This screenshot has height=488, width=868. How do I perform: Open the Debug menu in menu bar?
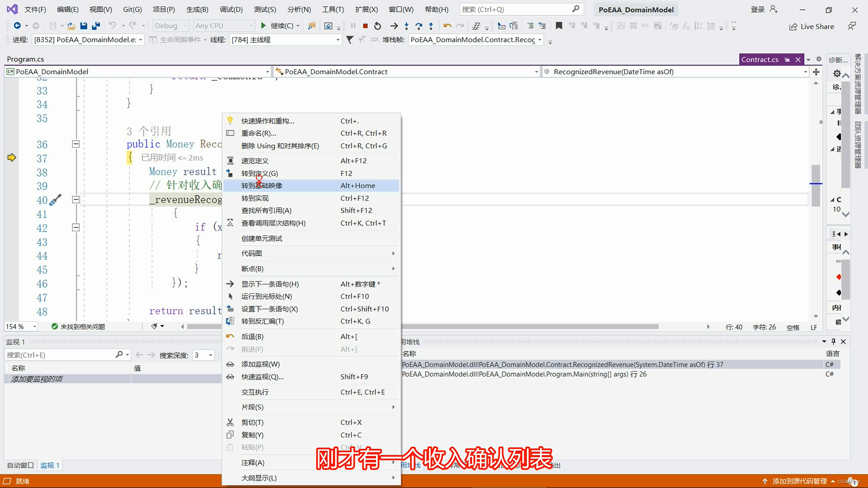(x=231, y=9)
